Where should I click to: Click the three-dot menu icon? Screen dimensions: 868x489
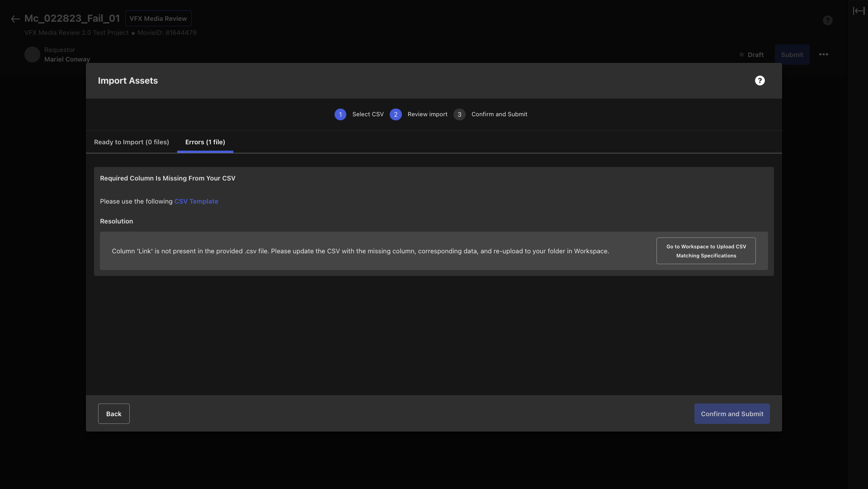coord(824,54)
